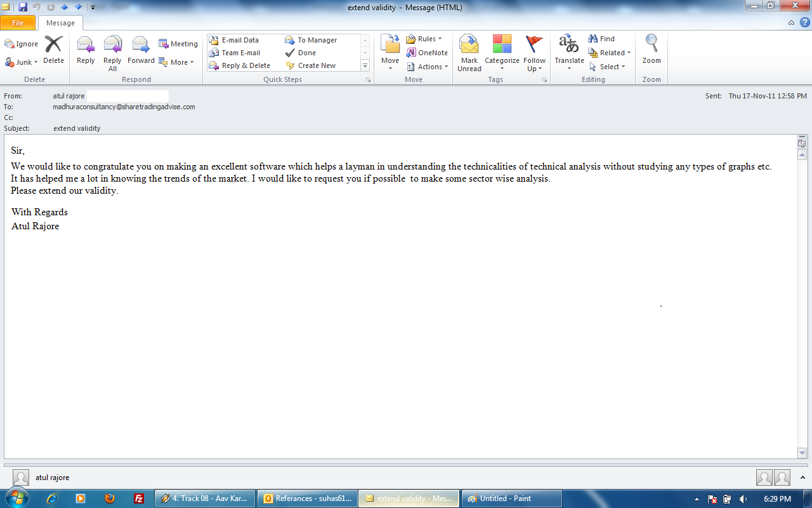Reply to the sender

click(x=86, y=50)
